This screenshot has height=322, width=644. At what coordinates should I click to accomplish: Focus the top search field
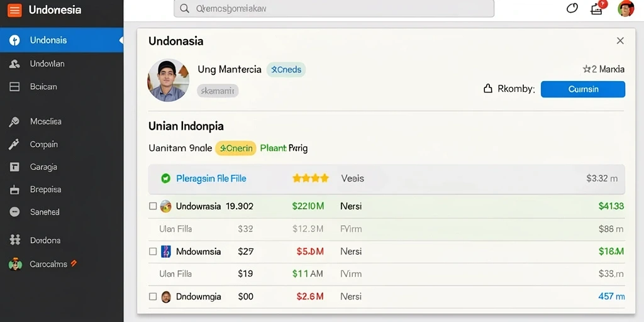(x=333, y=9)
